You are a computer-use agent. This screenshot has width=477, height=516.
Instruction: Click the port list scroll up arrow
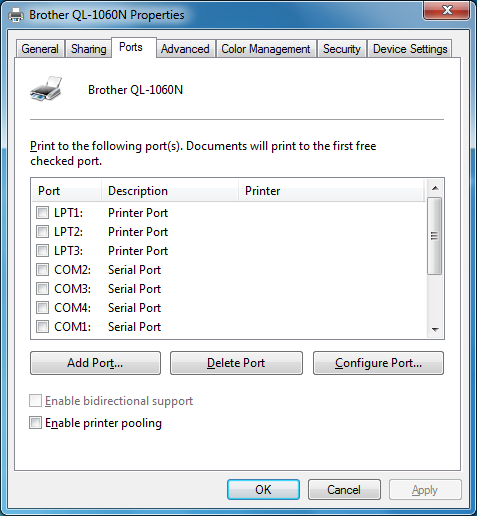point(435,188)
